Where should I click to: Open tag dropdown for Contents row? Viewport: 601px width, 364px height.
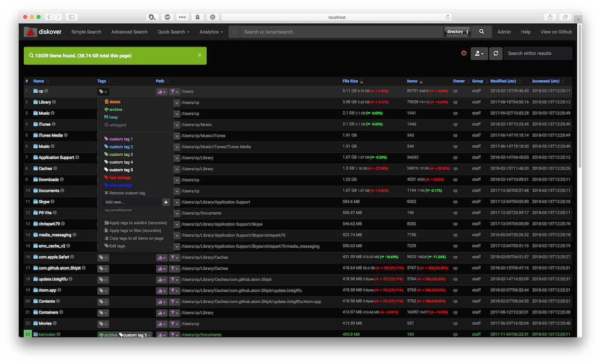coord(103,301)
